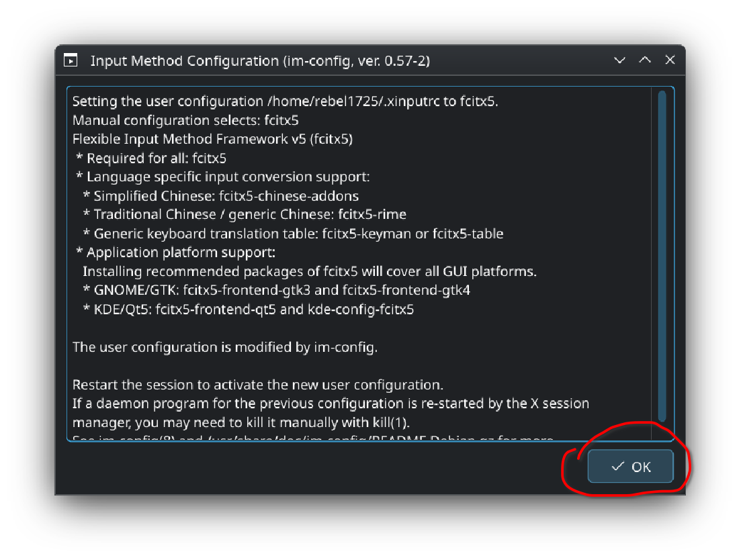Close the Input Method Configuration dialog

coord(670,60)
